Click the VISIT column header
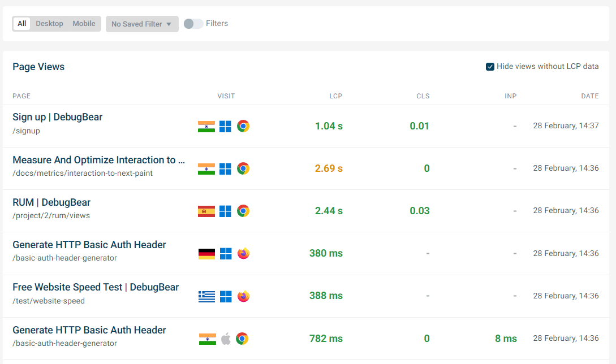 (226, 96)
